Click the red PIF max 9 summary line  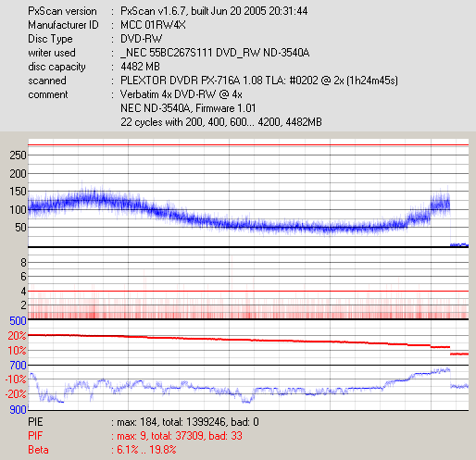pos(135,436)
